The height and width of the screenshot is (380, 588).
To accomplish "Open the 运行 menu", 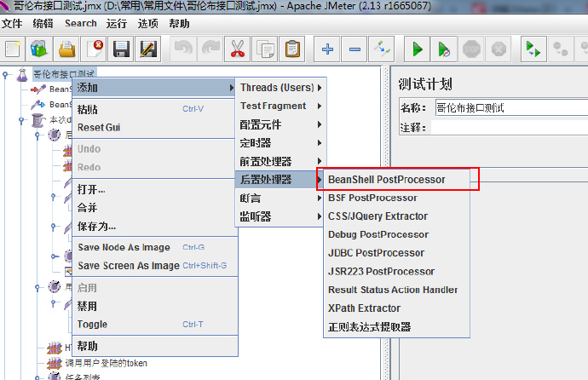I will [x=116, y=24].
